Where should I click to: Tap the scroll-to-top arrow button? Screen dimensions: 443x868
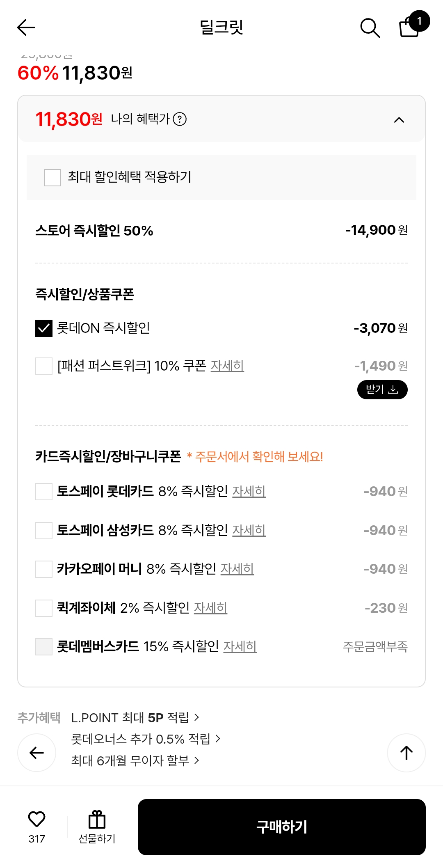click(x=406, y=753)
